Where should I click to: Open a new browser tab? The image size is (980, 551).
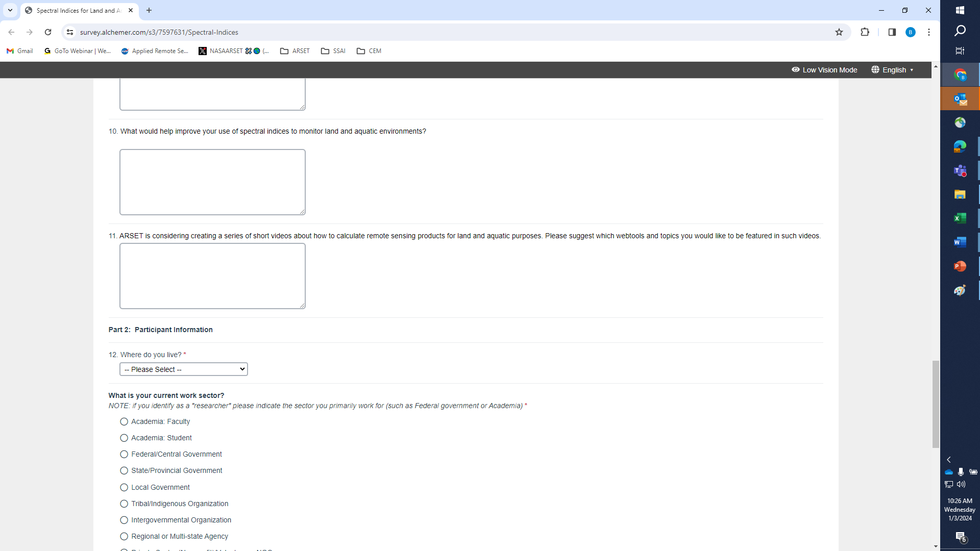point(149,10)
